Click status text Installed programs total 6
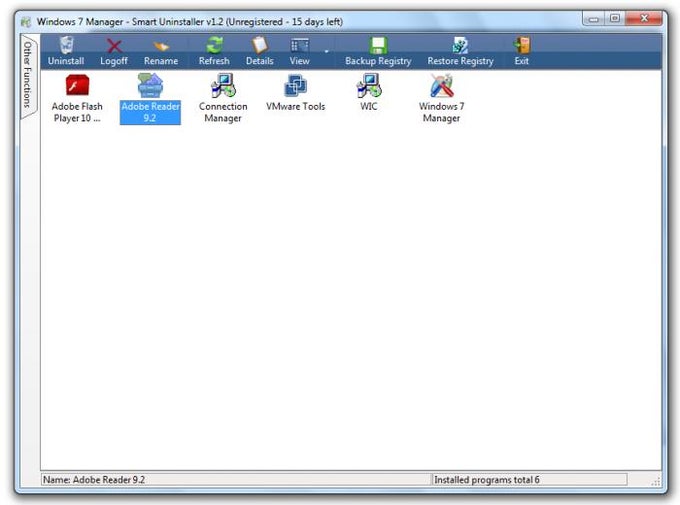The image size is (680, 505). [487, 480]
